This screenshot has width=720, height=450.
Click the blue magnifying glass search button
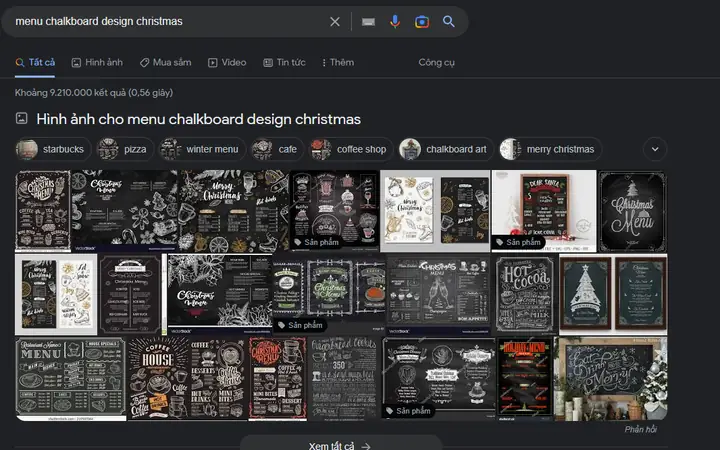[449, 21]
